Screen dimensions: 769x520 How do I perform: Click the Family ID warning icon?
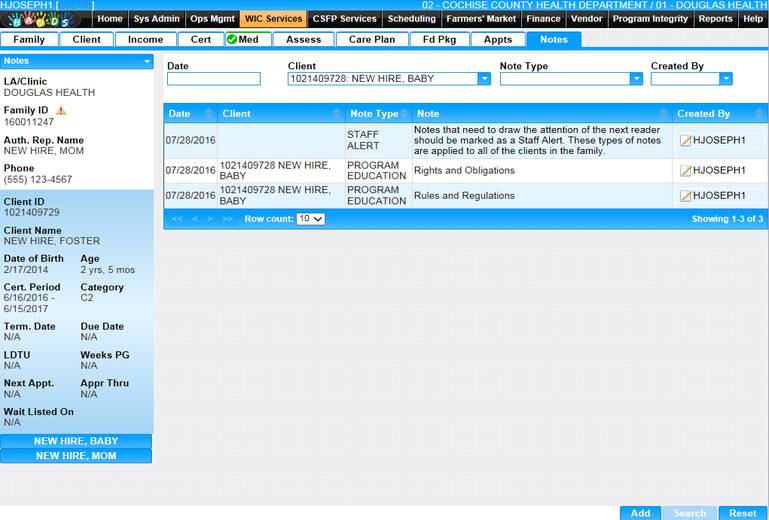click(x=60, y=110)
